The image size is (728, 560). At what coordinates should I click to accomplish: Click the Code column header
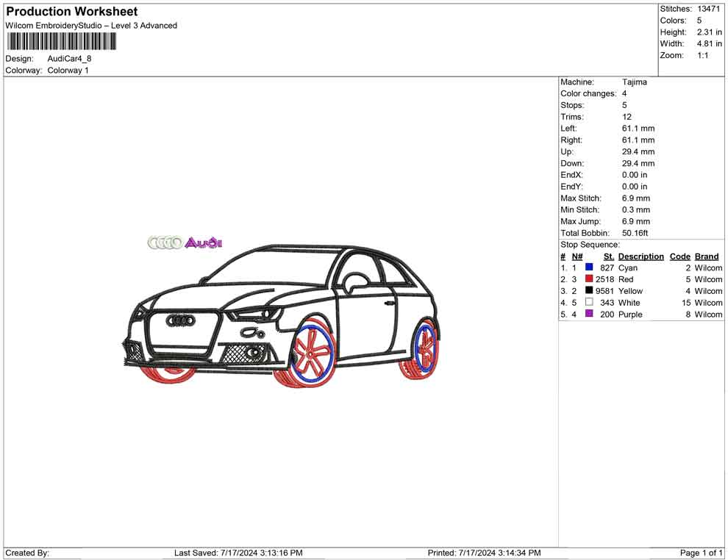pyautogui.click(x=679, y=256)
